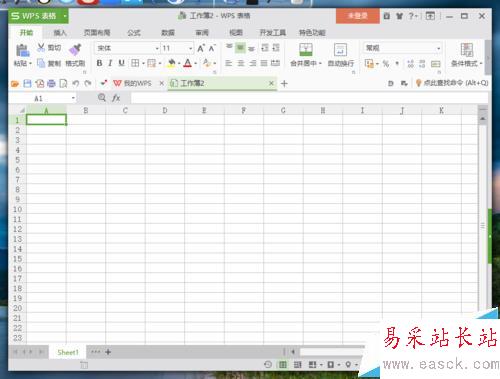Open the font name dropdown
Image resolution: width=500 pixels, height=379 pixels.
coord(157,48)
